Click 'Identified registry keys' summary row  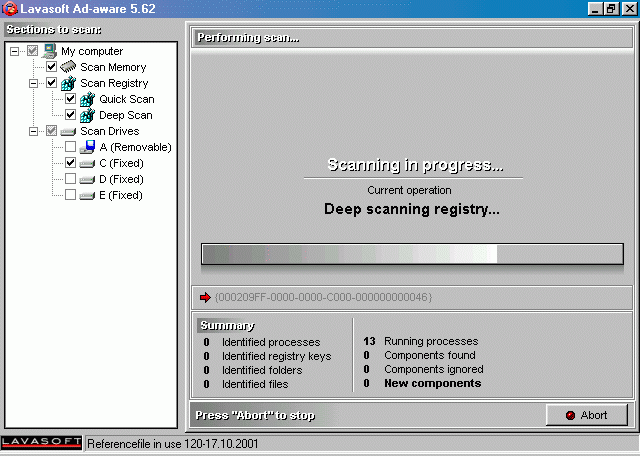point(267,356)
